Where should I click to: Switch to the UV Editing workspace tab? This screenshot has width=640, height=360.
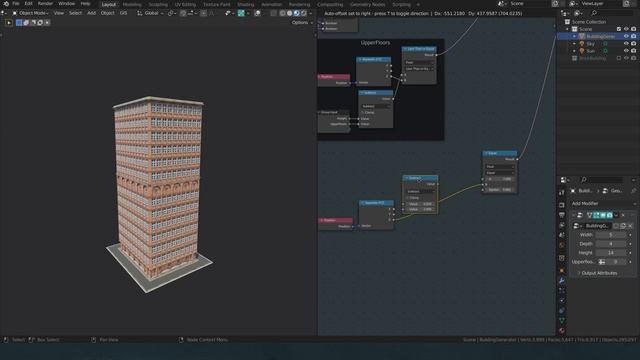click(x=185, y=4)
